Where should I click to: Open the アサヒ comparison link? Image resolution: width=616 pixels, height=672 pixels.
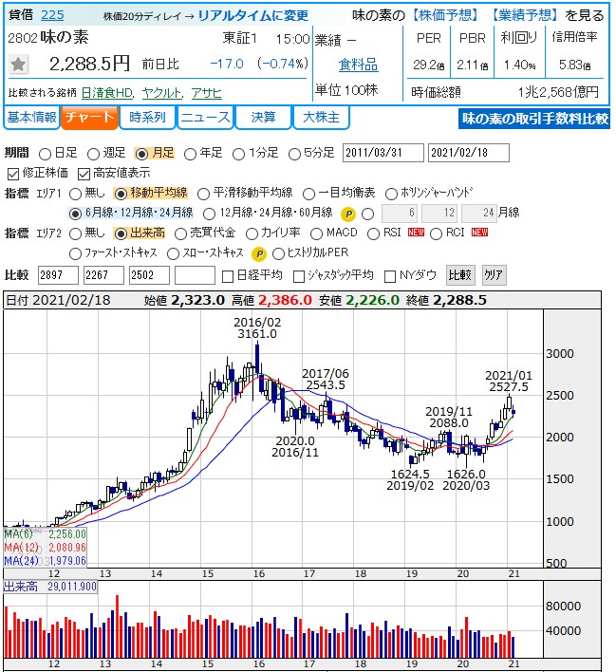tap(207, 93)
